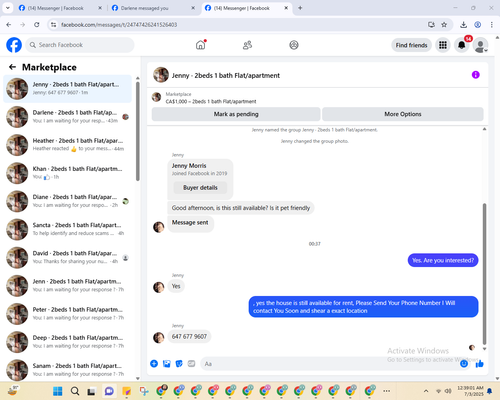Open Sanam conversation in the list

point(67,370)
